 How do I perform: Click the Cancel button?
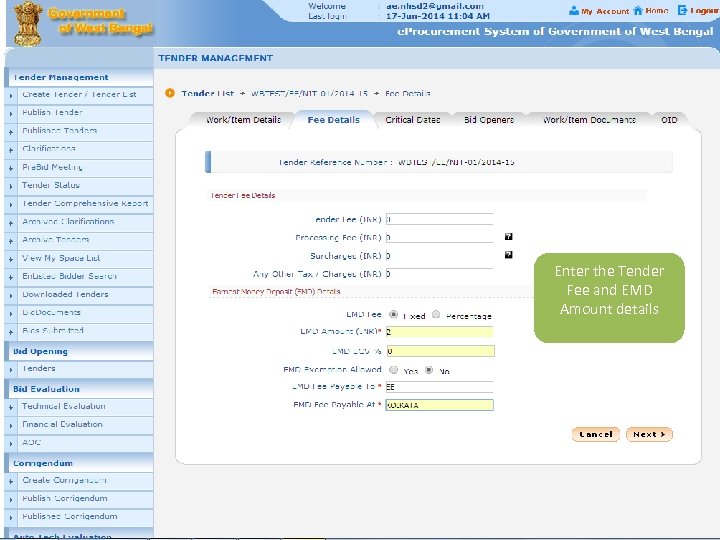(x=596, y=434)
